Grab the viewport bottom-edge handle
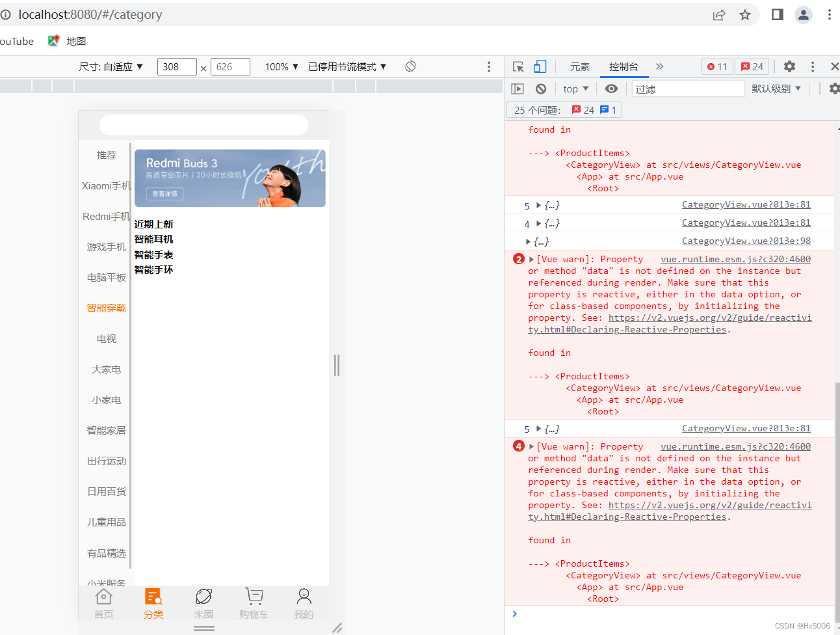The width and height of the screenshot is (840, 635). [x=204, y=628]
